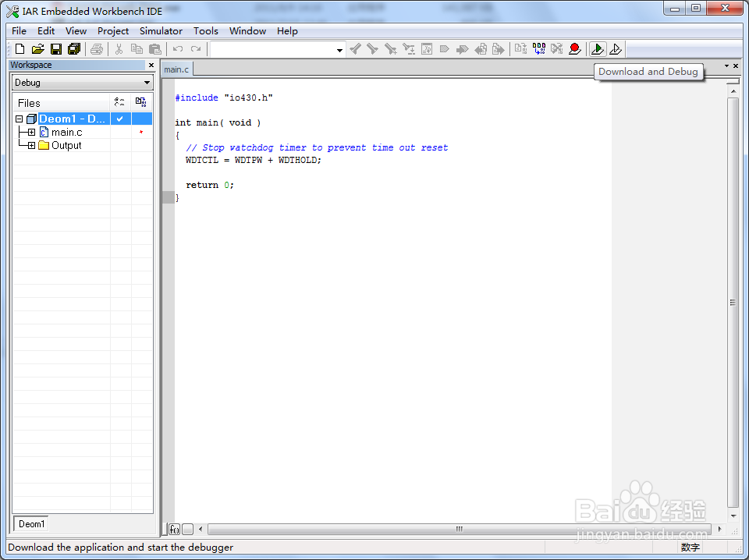This screenshot has width=749, height=560.
Task: Save the current file using the floppy icon
Action: pos(56,48)
